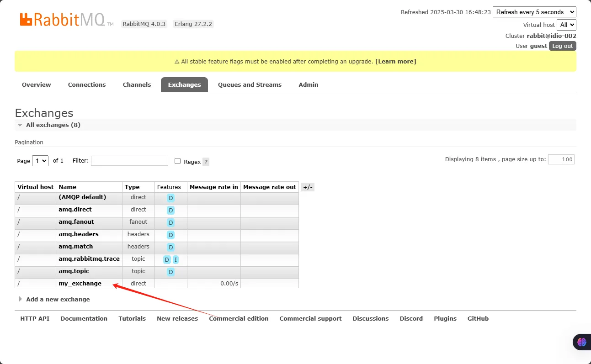The height and width of the screenshot is (364, 591).
Task: Open the amq.headers exchange
Action: pos(79,234)
